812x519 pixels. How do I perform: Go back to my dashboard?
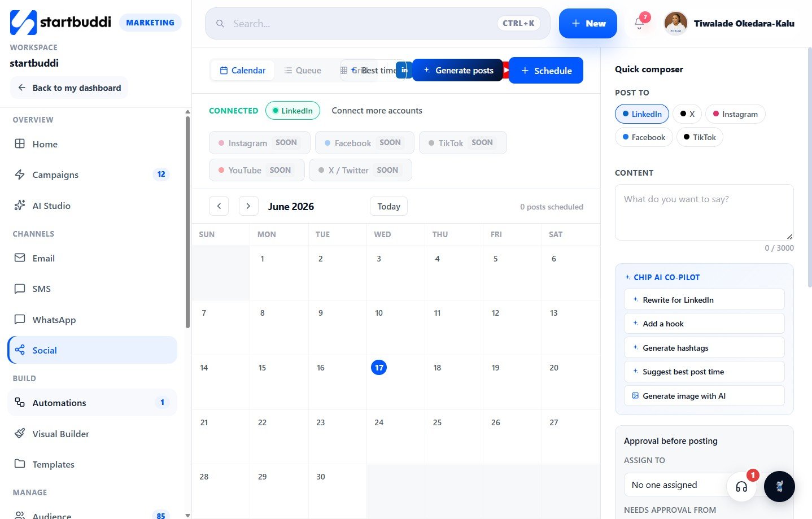[69, 88]
